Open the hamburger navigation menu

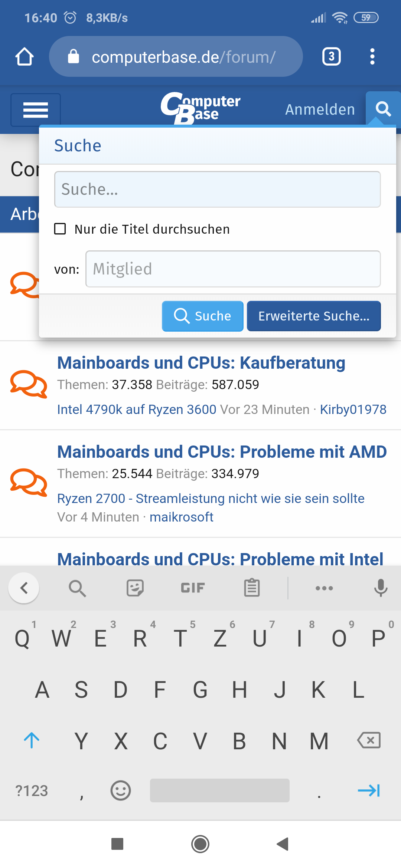click(36, 110)
